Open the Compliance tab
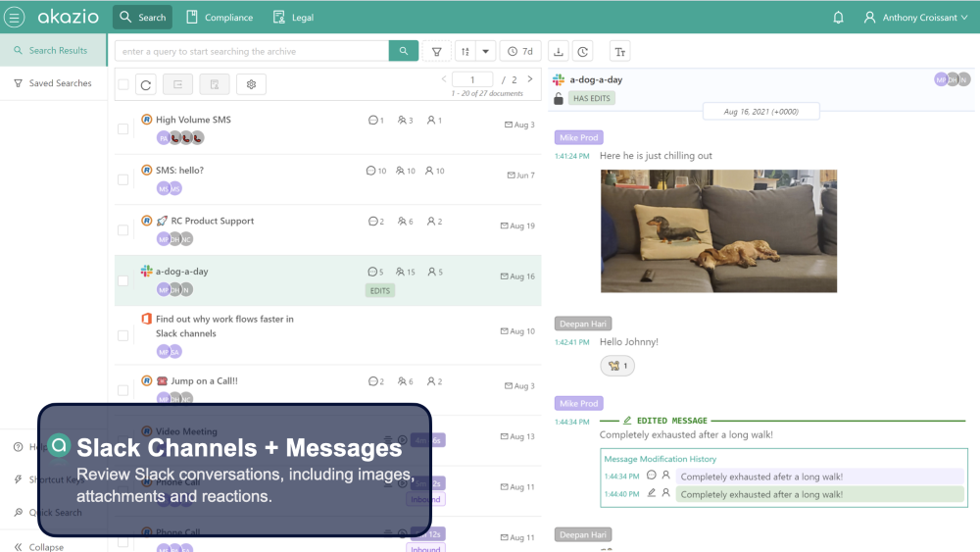The width and height of the screenshot is (980, 552). [x=220, y=18]
